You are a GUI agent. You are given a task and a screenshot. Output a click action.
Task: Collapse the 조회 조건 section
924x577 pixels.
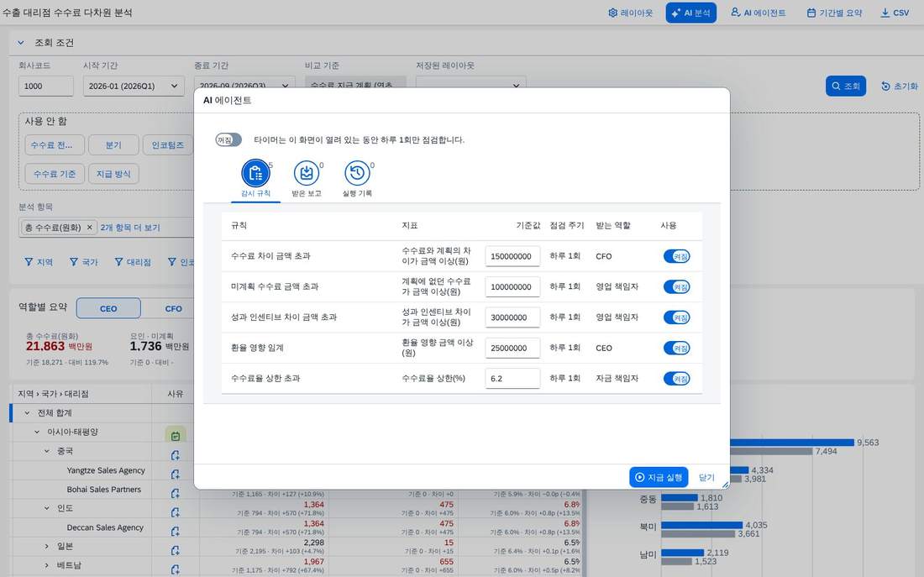(x=21, y=43)
